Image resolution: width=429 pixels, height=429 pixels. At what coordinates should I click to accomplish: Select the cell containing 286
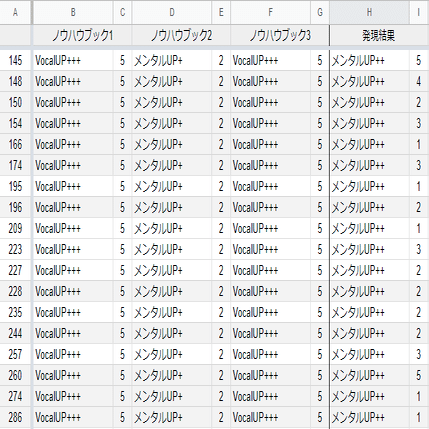click(x=15, y=417)
